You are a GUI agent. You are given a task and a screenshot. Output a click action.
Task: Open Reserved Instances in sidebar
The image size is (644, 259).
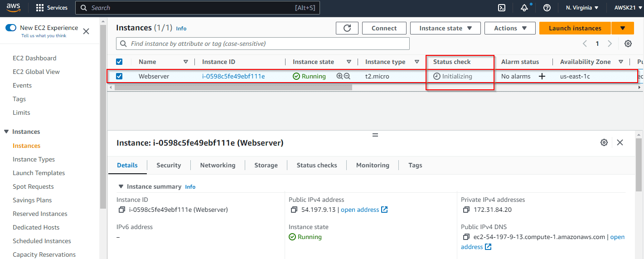[40, 214]
